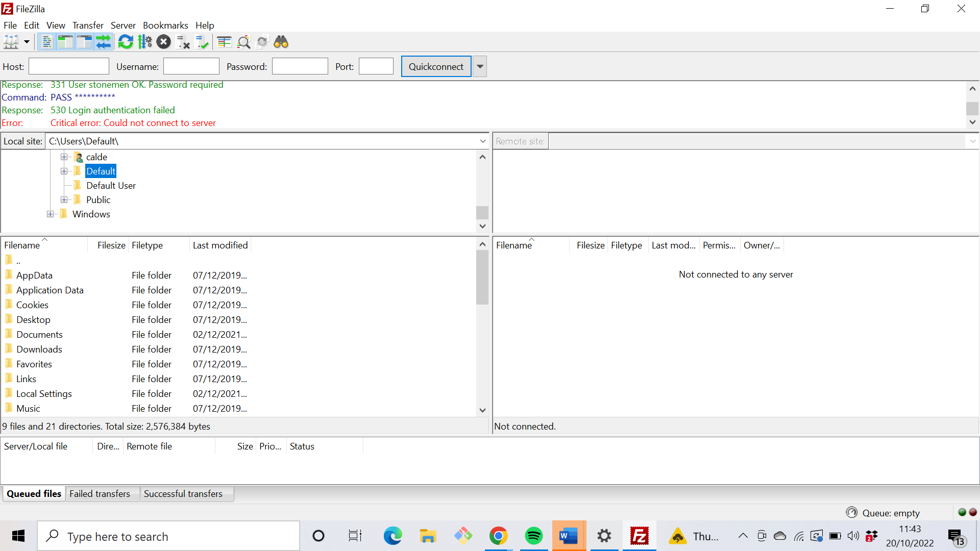The height and width of the screenshot is (551, 980).
Task: Click local file list scrollbar thumb
Action: [x=482, y=277]
